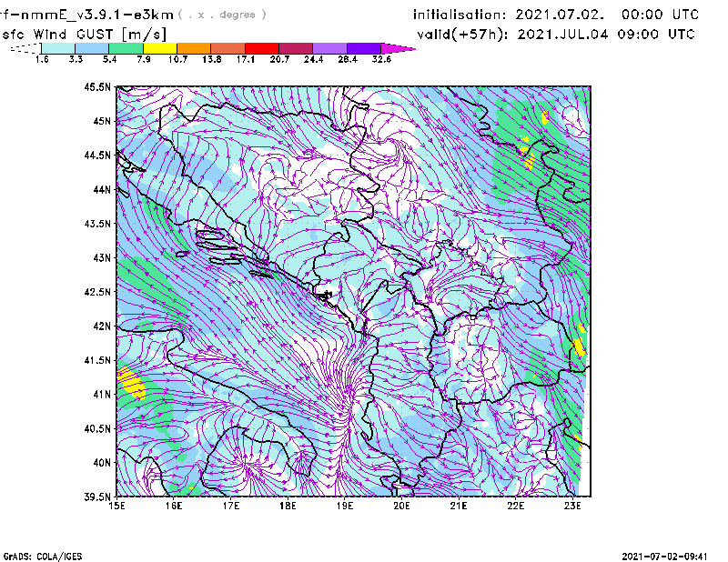Pick the salmon legend swatch after 13.8
Image resolution: width=728 pixels, height=562 pixels.
coord(228,48)
